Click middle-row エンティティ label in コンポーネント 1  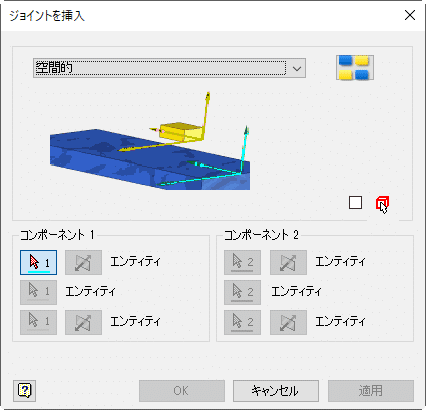coord(90,292)
